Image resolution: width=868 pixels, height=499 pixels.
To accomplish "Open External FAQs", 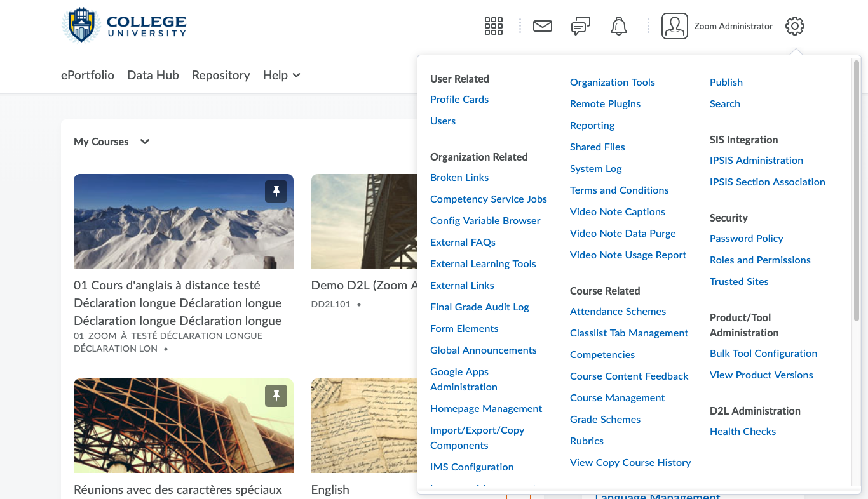I will [x=463, y=243].
